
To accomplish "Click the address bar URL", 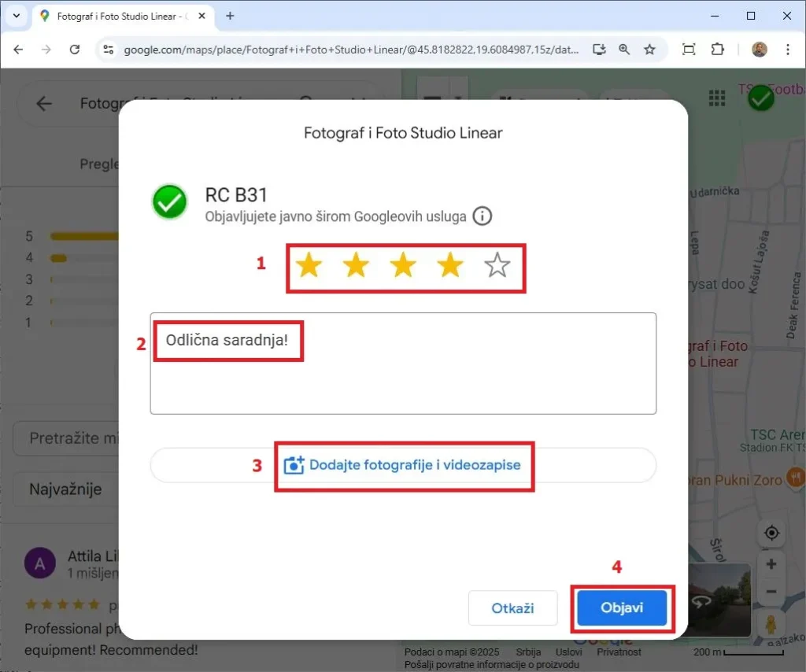I will coord(350,50).
